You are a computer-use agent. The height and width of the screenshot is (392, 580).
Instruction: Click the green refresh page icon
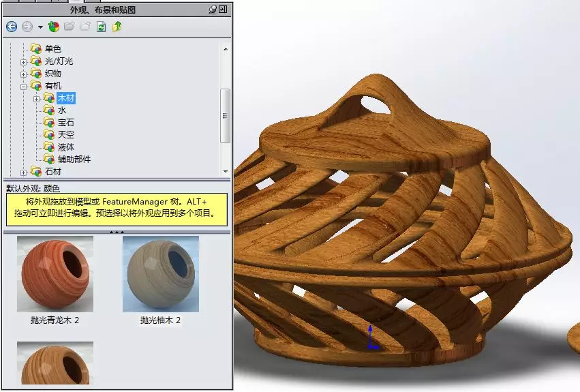coord(101,27)
